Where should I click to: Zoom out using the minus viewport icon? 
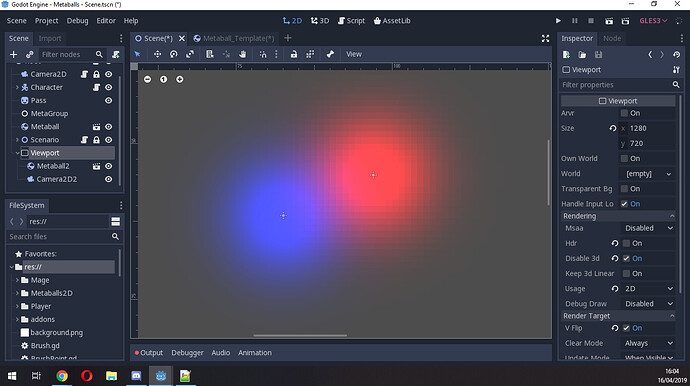click(x=147, y=79)
